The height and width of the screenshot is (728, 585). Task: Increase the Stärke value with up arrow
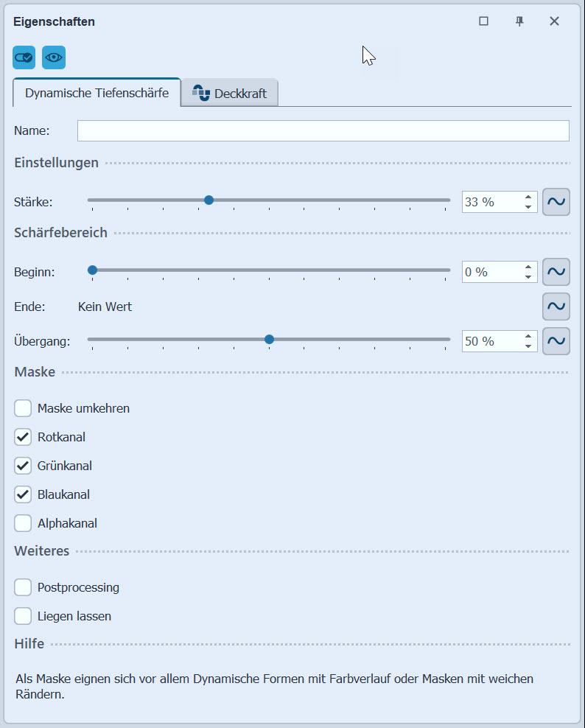[528, 197]
